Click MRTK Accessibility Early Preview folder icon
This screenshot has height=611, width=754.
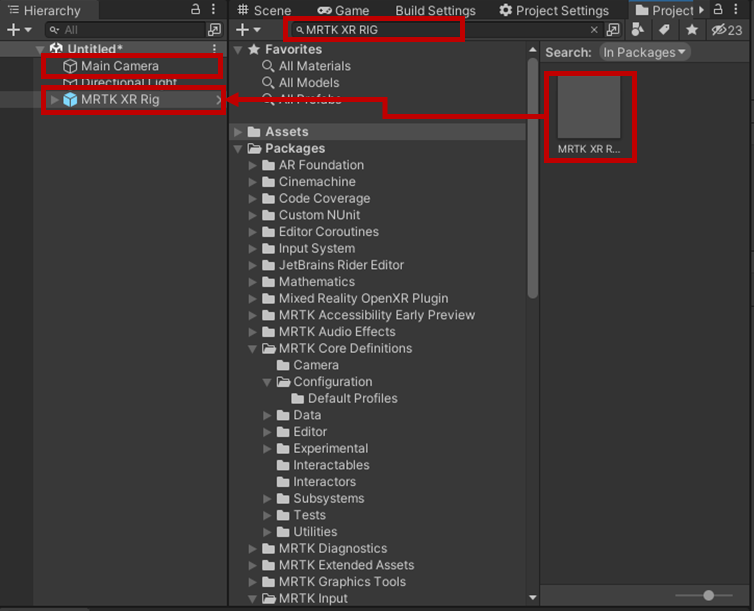click(268, 315)
